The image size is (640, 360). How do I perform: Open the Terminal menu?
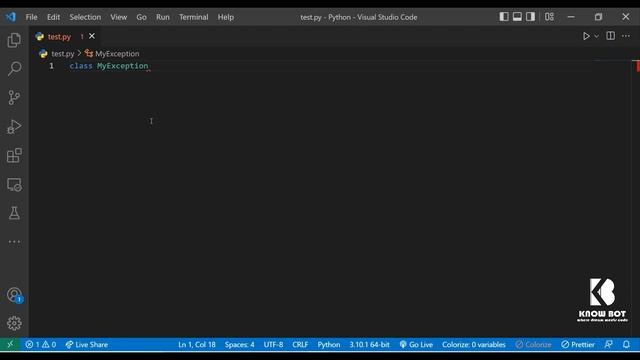[x=193, y=17]
